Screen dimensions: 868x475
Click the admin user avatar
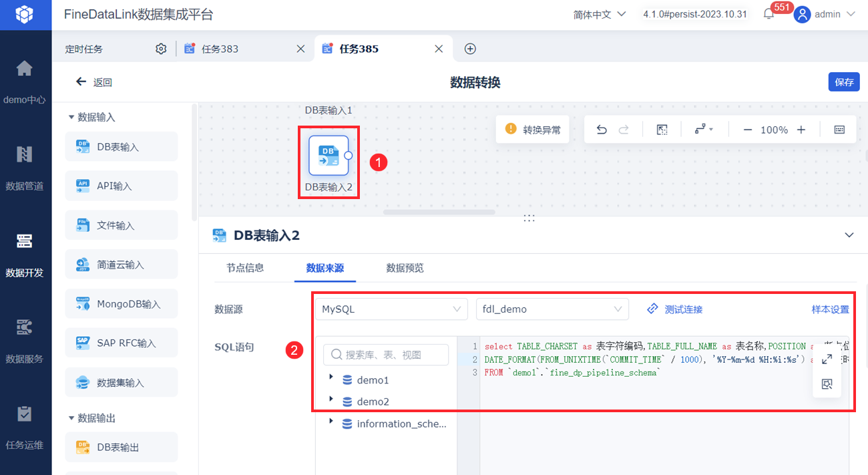pyautogui.click(x=803, y=14)
